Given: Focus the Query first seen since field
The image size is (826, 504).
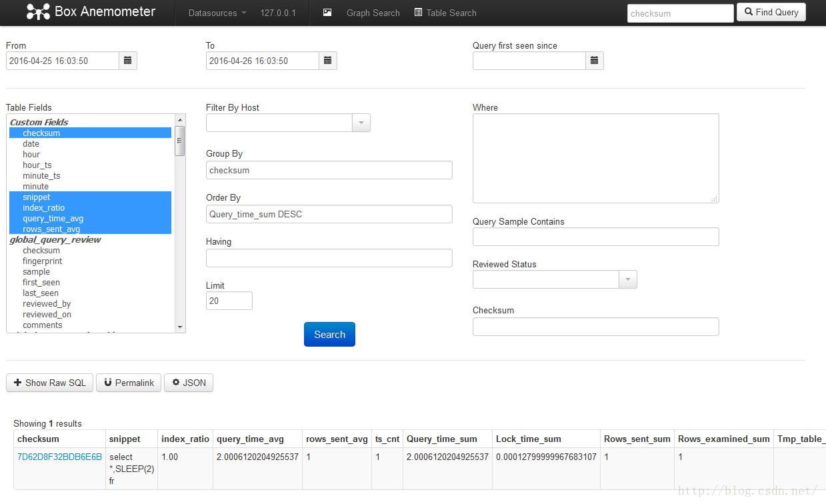Looking at the screenshot, I should tap(529, 61).
